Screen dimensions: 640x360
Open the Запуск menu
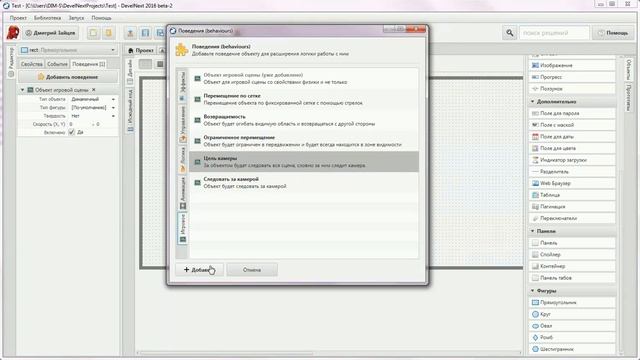[x=76, y=18]
